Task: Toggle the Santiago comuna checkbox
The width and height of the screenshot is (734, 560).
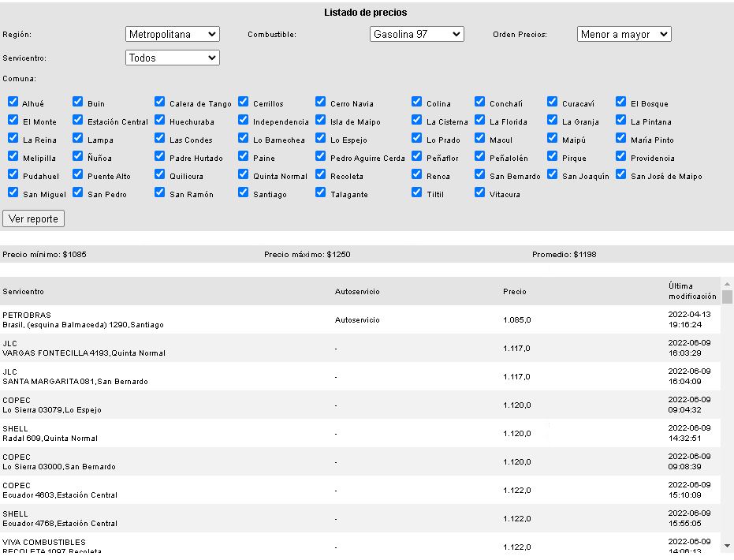Action: [244, 192]
